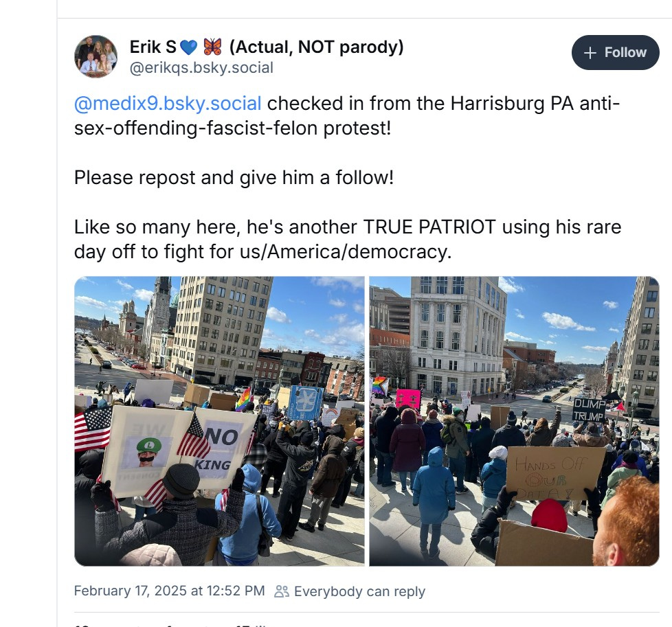Click the plus icon inside the Follow button

tap(590, 53)
